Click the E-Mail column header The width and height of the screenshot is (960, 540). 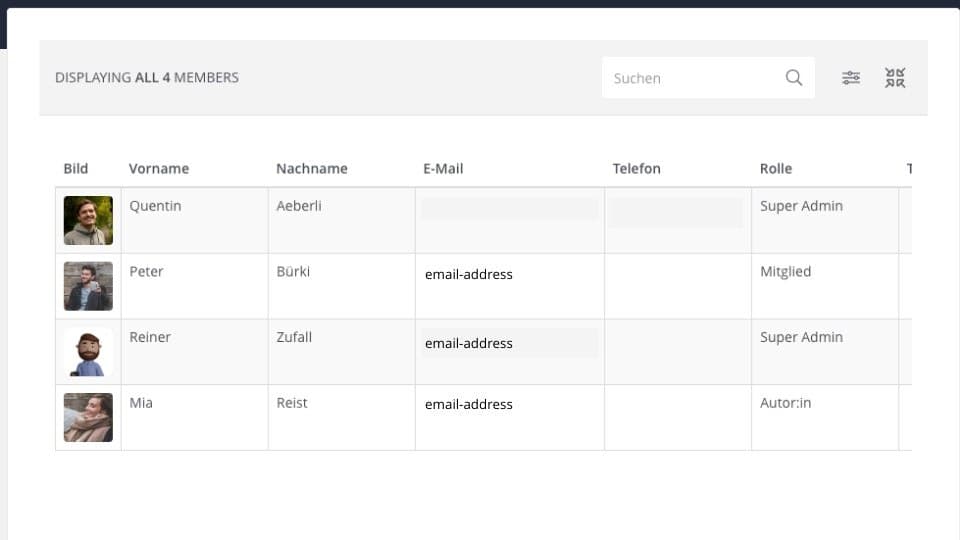coord(443,168)
